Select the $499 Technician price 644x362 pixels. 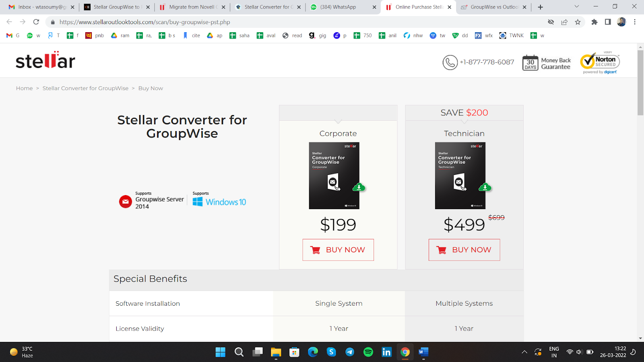point(464,224)
